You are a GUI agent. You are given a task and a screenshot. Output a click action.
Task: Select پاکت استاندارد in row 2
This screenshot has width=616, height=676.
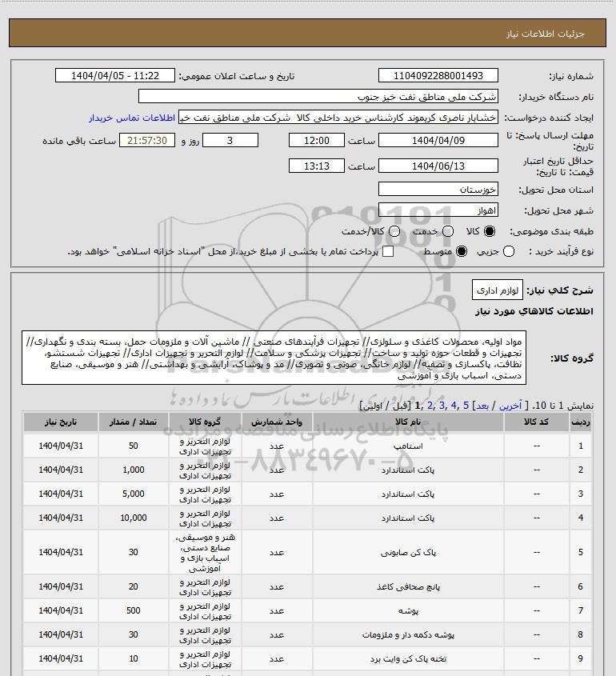point(408,470)
